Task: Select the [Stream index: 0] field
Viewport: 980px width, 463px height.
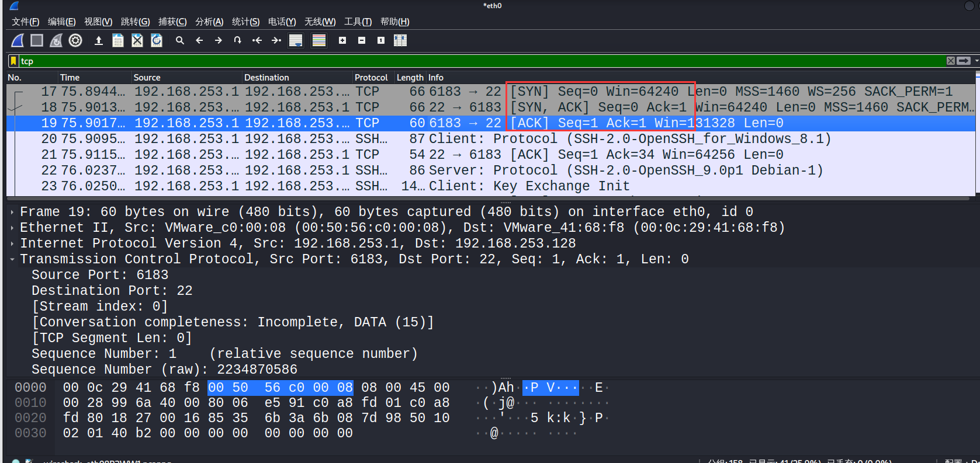Action: [100, 307]
